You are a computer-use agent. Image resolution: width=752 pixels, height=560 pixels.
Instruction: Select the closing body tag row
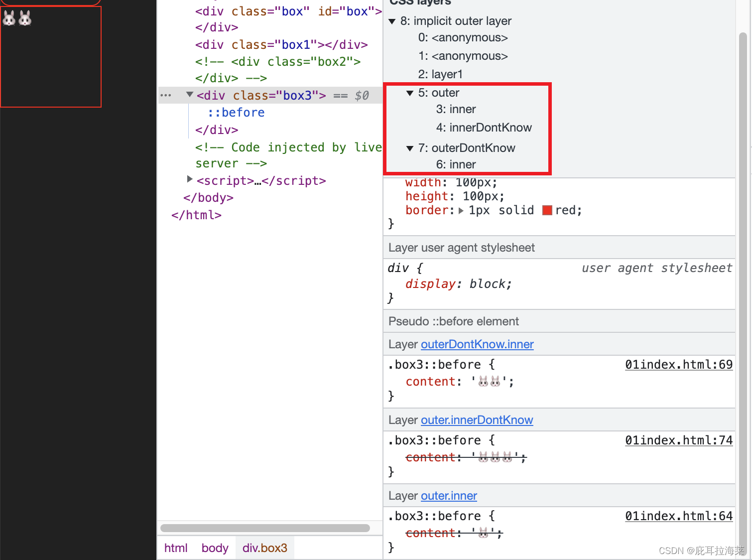pos(208,198)
